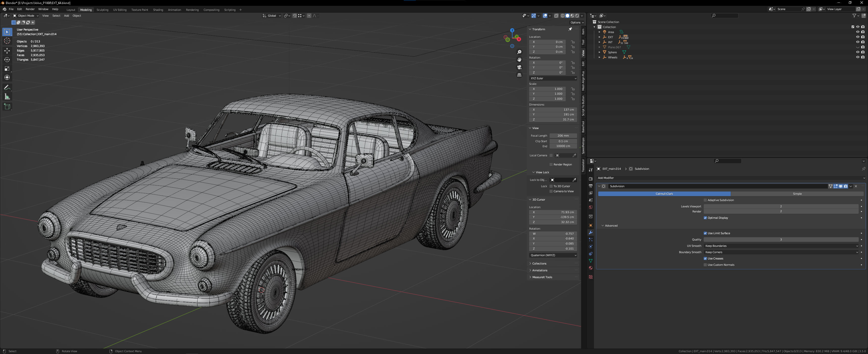Image resolution: width=868 pixels, height=354 pixels.
Task: Open Material properties tab
Action: [x=590, y=268]
